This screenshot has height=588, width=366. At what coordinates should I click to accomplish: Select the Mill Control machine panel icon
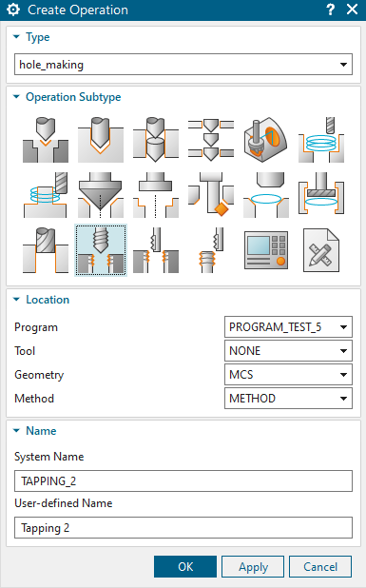266,250
